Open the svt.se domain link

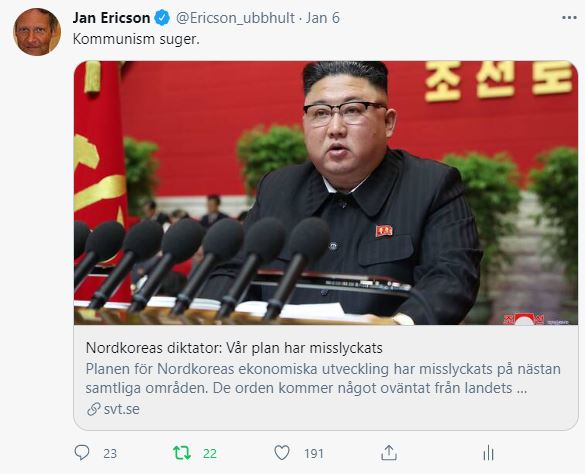[122, 409]
